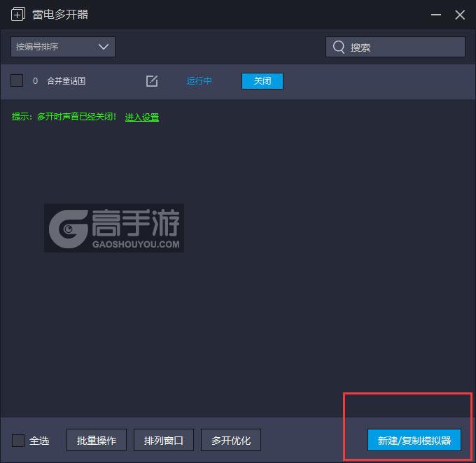Screen dimensions: 476x463
Task: Click the 提示: 多开时声音已经关闭! hint text
Action: point(64,117)
